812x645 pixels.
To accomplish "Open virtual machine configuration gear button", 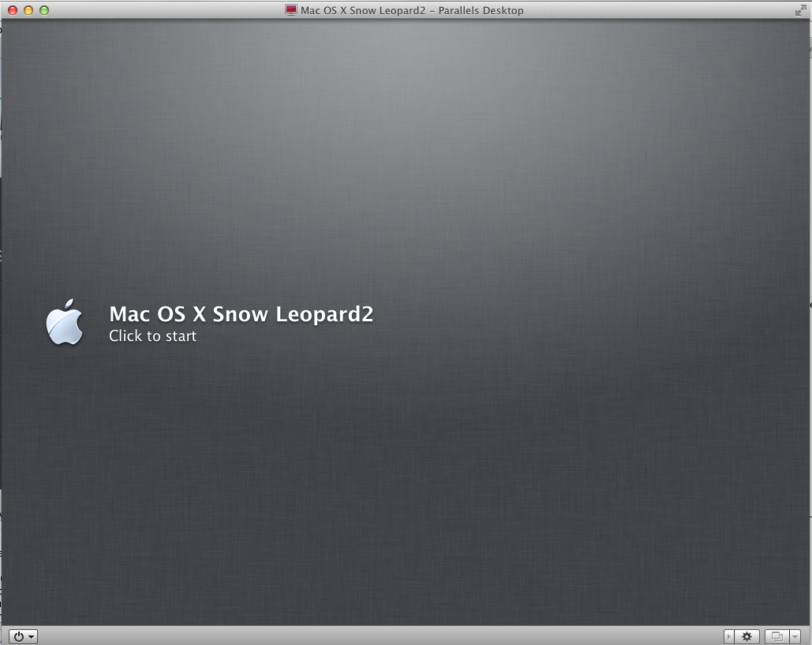I will point(747,636).
